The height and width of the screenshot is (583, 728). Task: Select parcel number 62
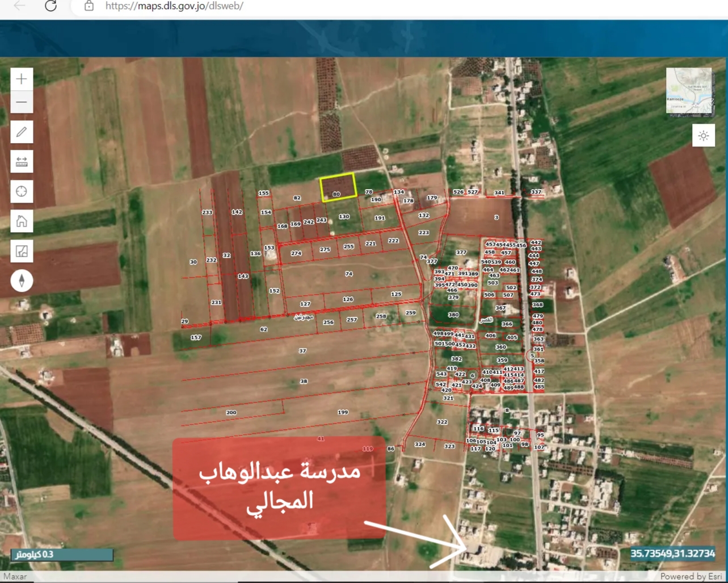point(263,330)
